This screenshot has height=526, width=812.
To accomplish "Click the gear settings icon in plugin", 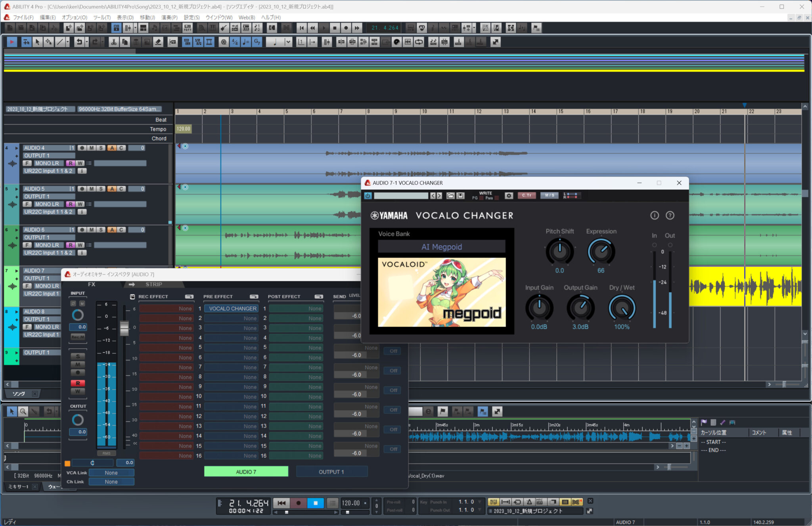I will 509,196.
